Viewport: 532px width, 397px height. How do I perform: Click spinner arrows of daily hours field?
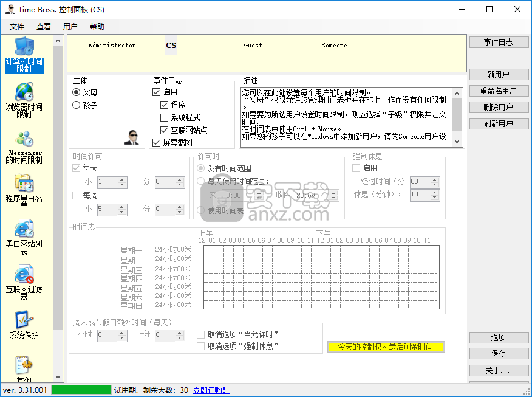point(122,182)
